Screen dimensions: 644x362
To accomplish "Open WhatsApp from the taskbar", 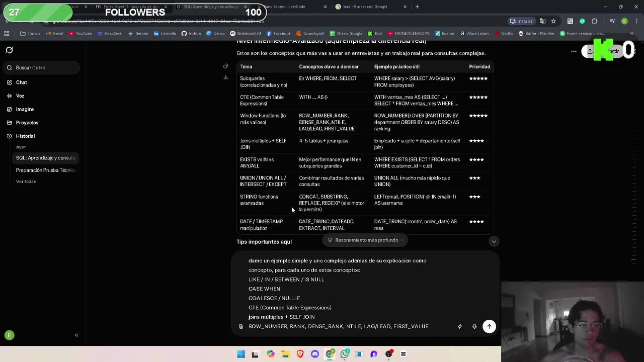I will click(x=345, y=354).
